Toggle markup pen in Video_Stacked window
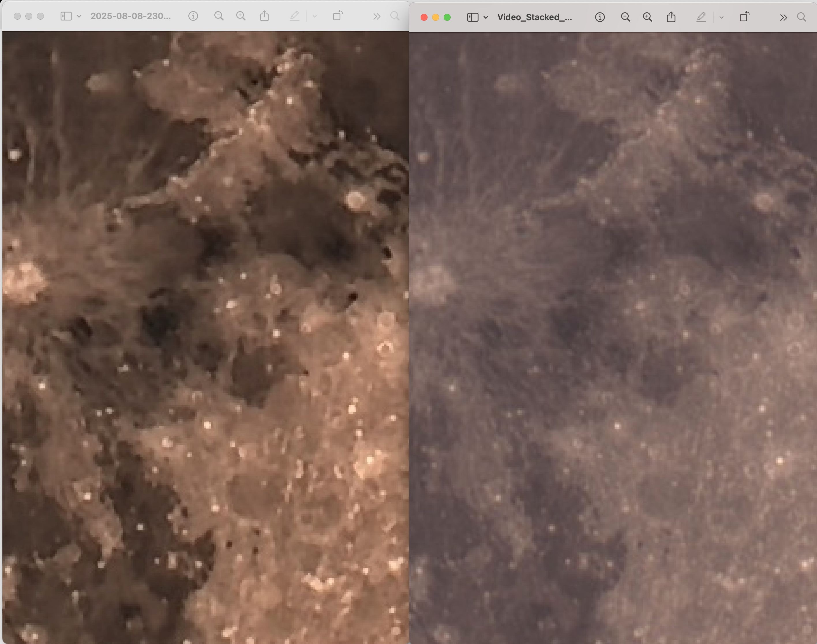817x644 pixels. coord(701,17)
